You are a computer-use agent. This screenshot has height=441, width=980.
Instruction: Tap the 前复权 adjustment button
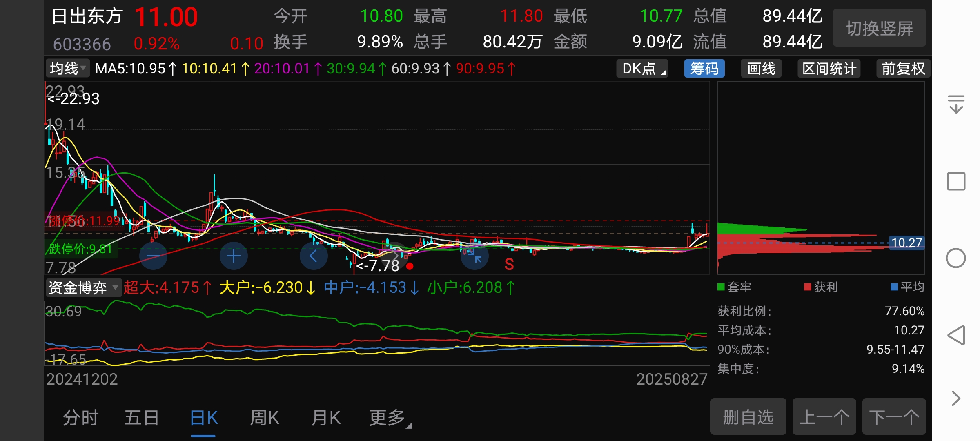[x=903, y=69]
